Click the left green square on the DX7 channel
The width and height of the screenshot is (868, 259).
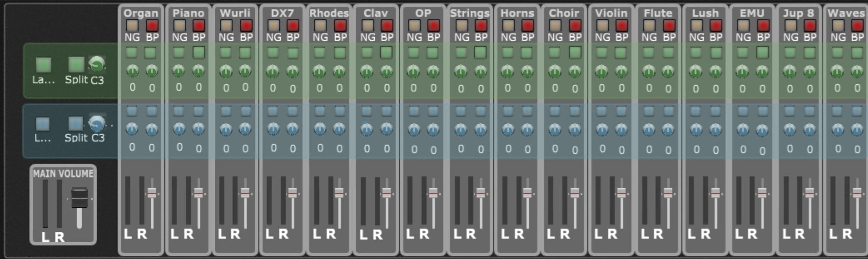(273, 53)
